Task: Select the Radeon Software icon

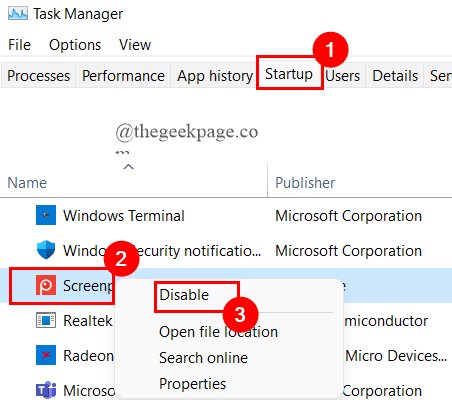Action: [x=46, y=355]
